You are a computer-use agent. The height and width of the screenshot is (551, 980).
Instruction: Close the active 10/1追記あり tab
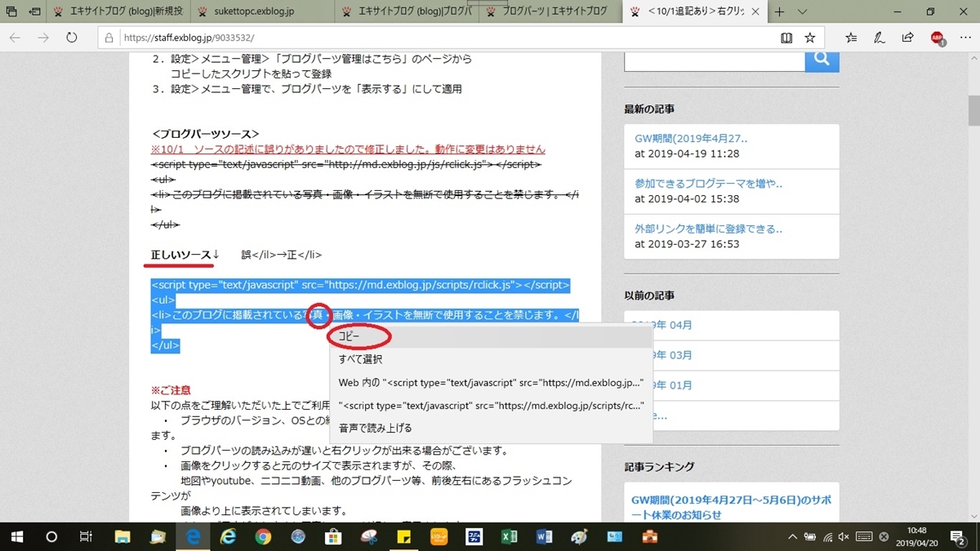[756, 11]
